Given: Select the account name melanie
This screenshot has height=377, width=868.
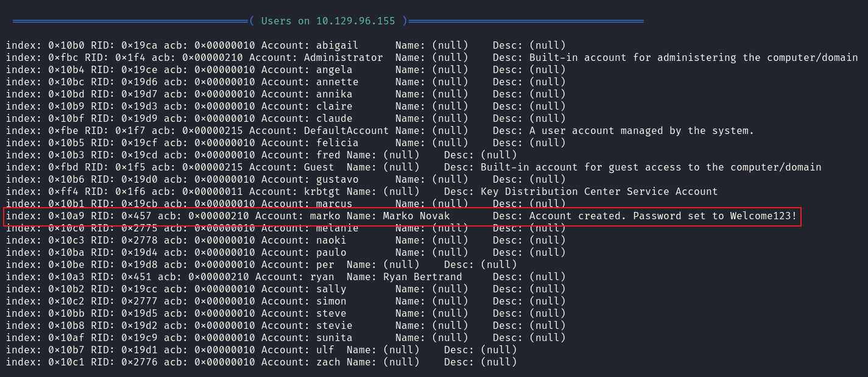Looking at the screenshot, I should pos(337,228).
